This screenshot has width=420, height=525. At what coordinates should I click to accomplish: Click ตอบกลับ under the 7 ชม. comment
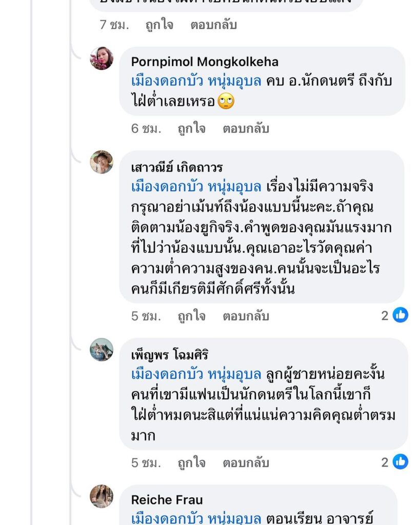(x=213, y=25)
